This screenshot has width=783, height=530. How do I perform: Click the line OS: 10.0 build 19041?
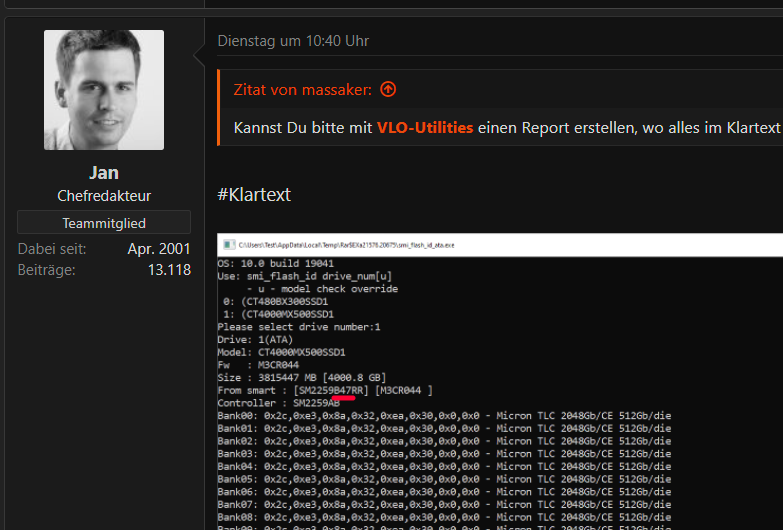click(x=276, y=264)
